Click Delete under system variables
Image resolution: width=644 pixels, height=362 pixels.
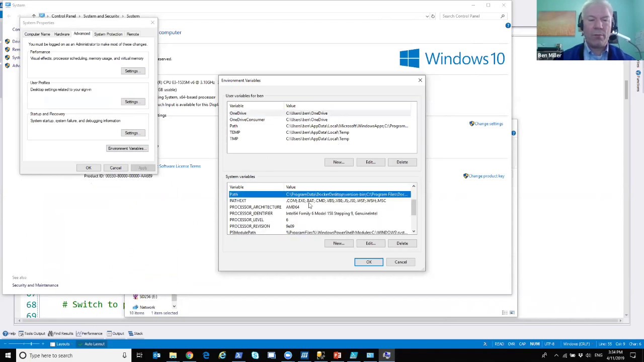coord(402,243)
